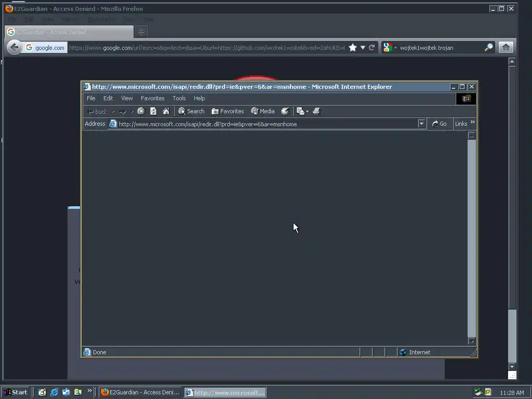Screen dimensions: 532x399
Task: Click the Back button in Internet Explorer
Action: click(97, 111)
